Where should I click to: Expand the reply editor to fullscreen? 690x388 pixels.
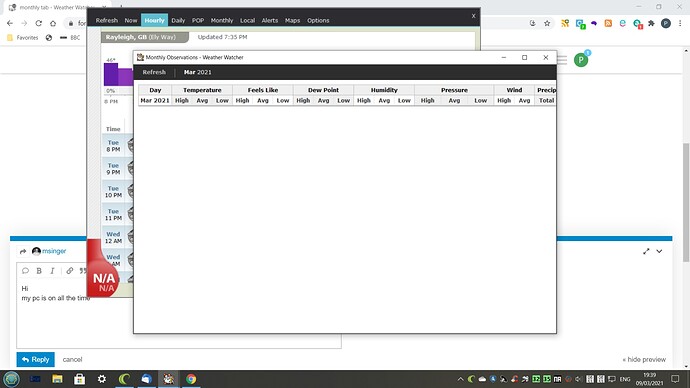click(x=646, y=251)
